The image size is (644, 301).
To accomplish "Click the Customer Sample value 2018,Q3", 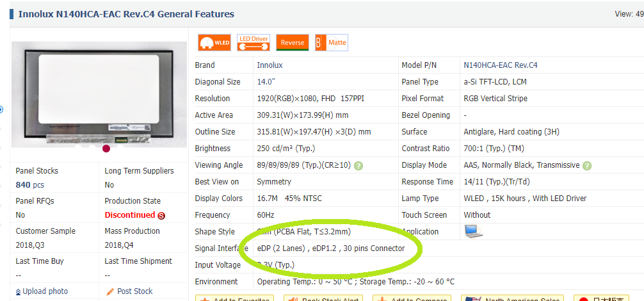I will click(x=29, y=245).
